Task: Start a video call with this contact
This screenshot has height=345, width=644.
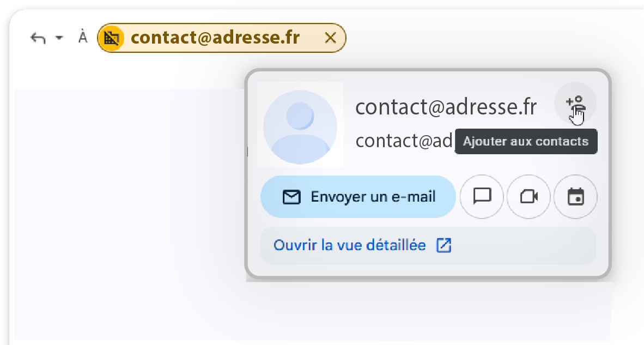Action: pos(528,196)
